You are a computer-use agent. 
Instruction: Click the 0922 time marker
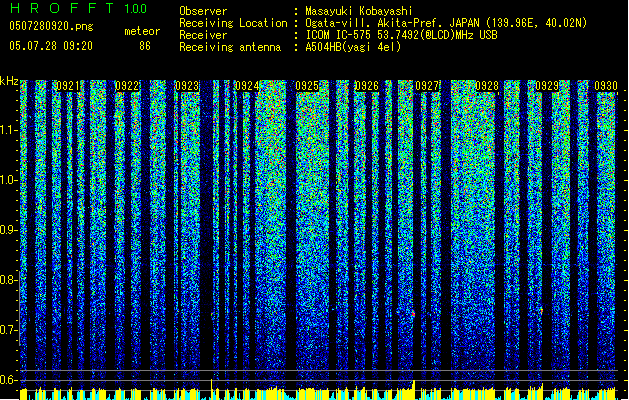click(127, 86)
